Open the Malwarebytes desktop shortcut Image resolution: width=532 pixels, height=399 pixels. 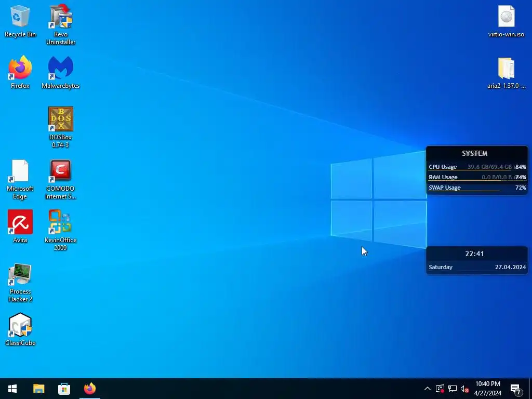point(61,72)
